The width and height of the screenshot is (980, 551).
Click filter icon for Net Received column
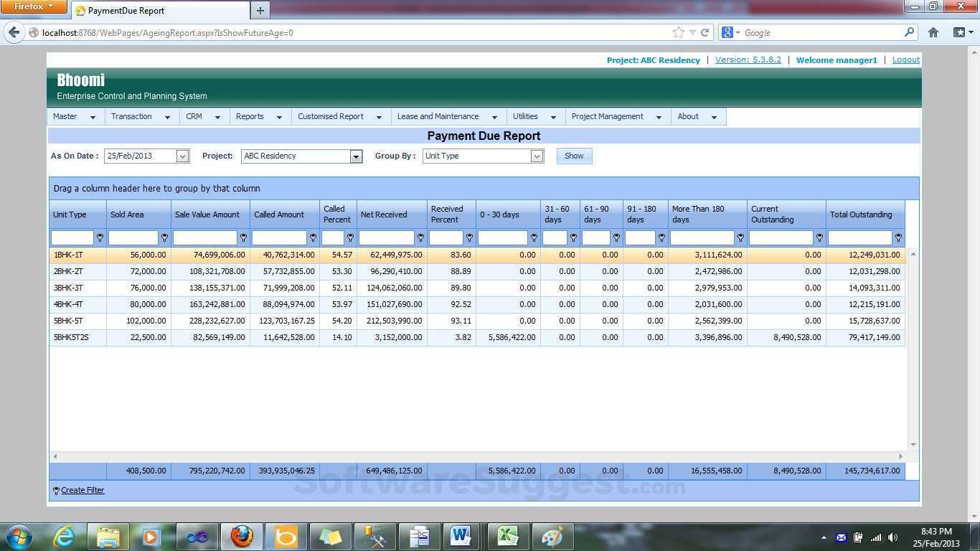click(420, 237)
